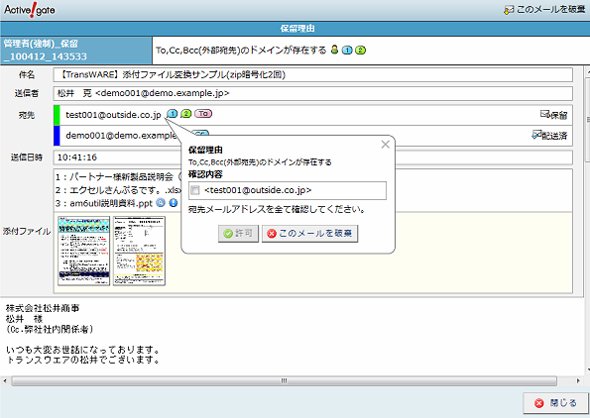The height and width of the screenshot is (418, 590).
Task: Click the right arrow of horizontal scrollbar
Action: (578, 381)
